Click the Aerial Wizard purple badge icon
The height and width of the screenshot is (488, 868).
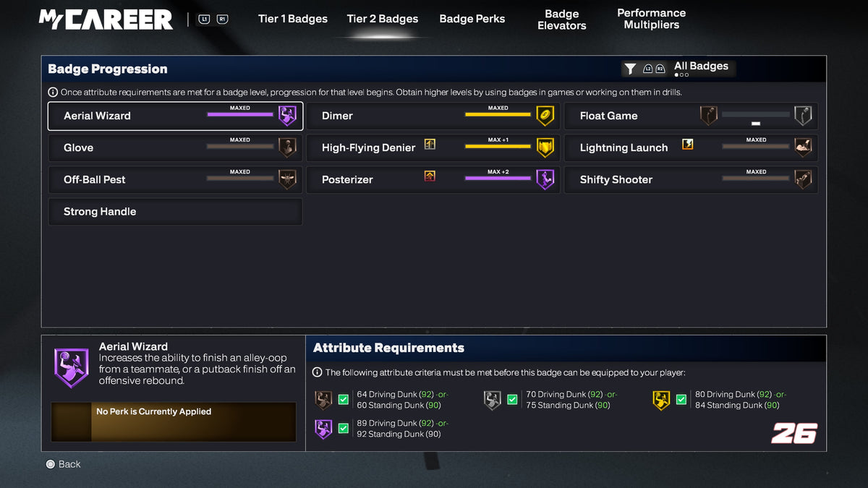pyautogui.click(x=287, y=116)
